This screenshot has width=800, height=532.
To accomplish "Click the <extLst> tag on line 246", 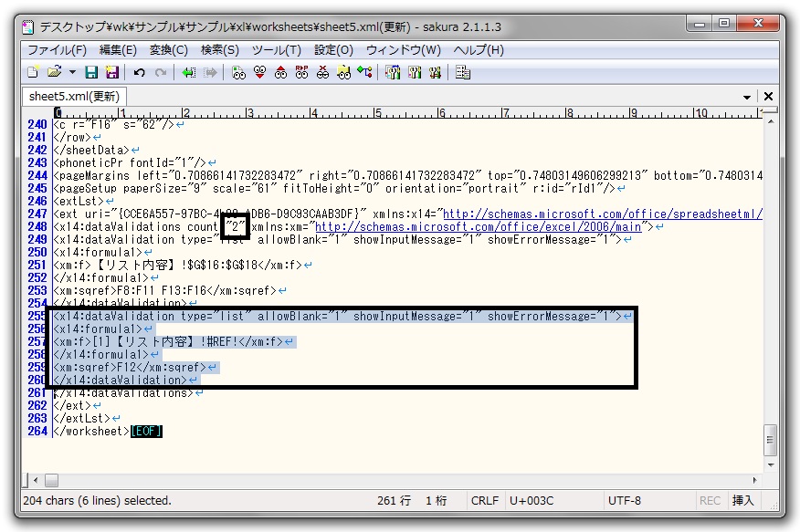I will coord(79,202).
